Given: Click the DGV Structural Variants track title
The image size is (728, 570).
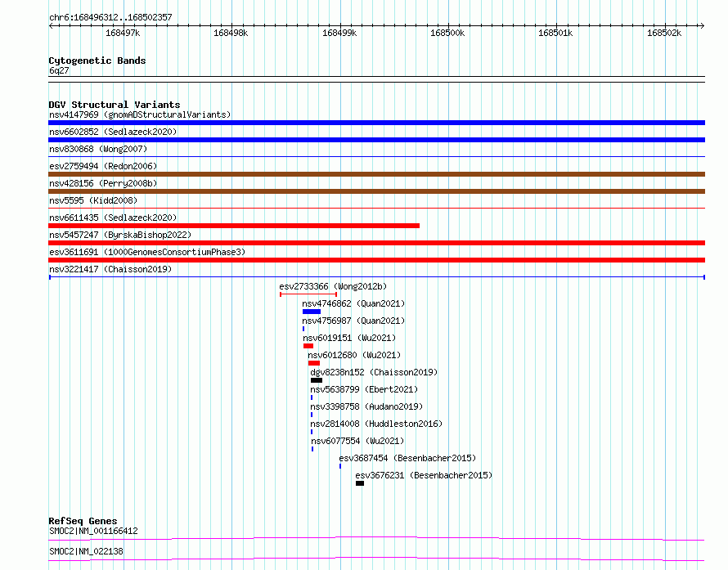Looking at the screenshot, I should point(115,105).
